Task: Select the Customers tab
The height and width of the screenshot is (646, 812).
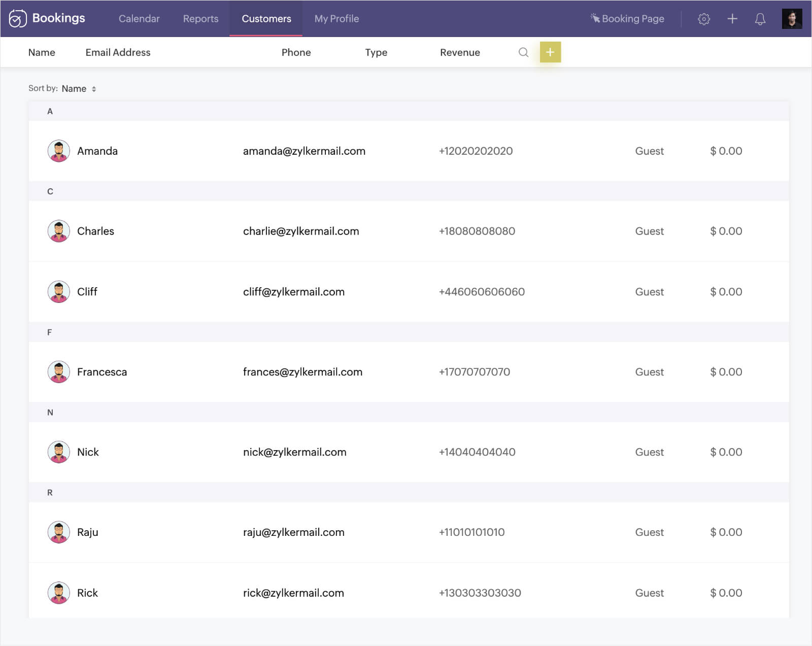Action: coord(266,19)
